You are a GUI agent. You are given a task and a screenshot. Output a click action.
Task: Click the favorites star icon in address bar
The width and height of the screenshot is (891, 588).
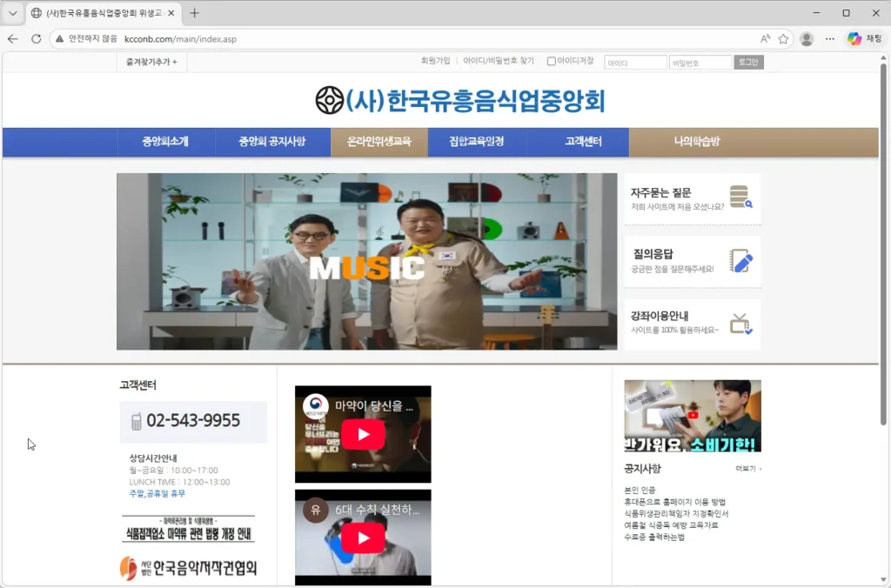(x=783, y=39)
